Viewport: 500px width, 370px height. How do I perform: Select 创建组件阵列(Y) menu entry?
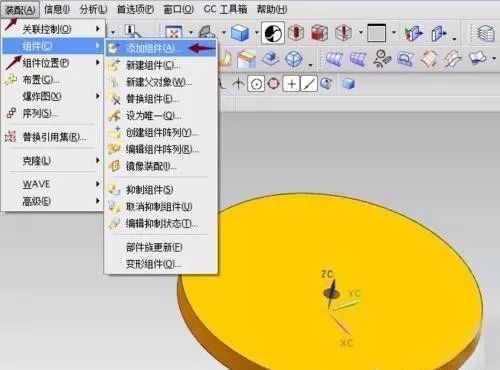pyautogui.click(x=161, y=133)
